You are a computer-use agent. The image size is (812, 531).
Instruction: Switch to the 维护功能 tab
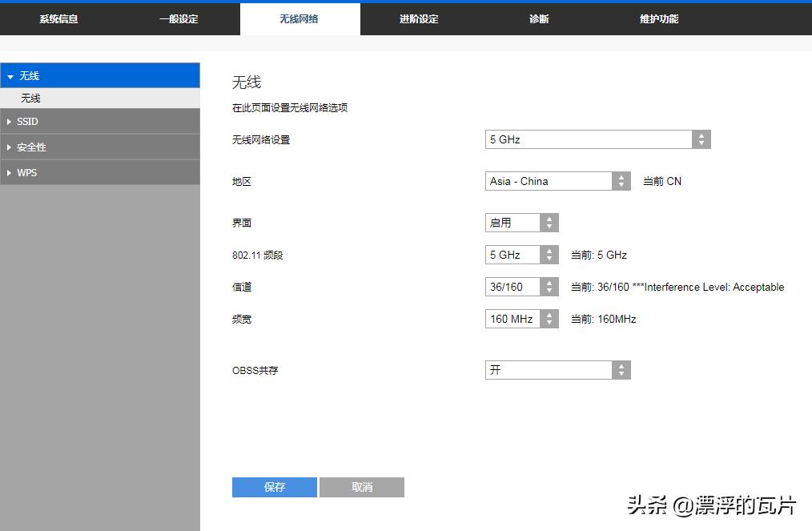659,19
